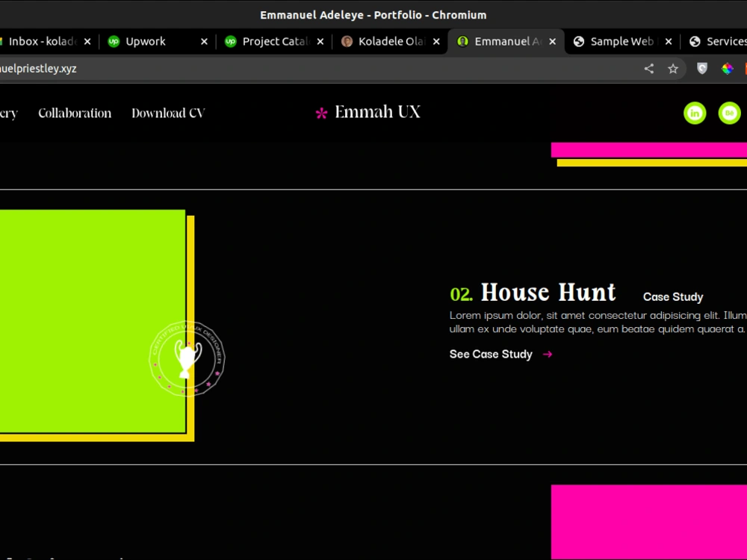Open the LinkedIn social icon
This screenshot has height=560, width=747.
695,113
